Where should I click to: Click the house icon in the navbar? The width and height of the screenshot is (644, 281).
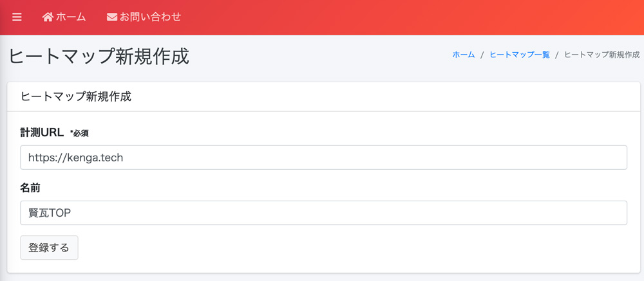(x=48, y=17)
